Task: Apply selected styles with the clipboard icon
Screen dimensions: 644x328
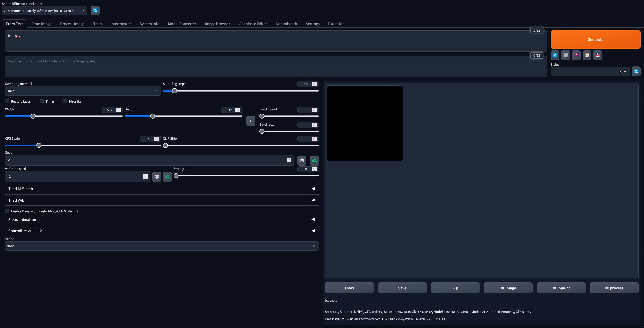Action: (587, 55)
